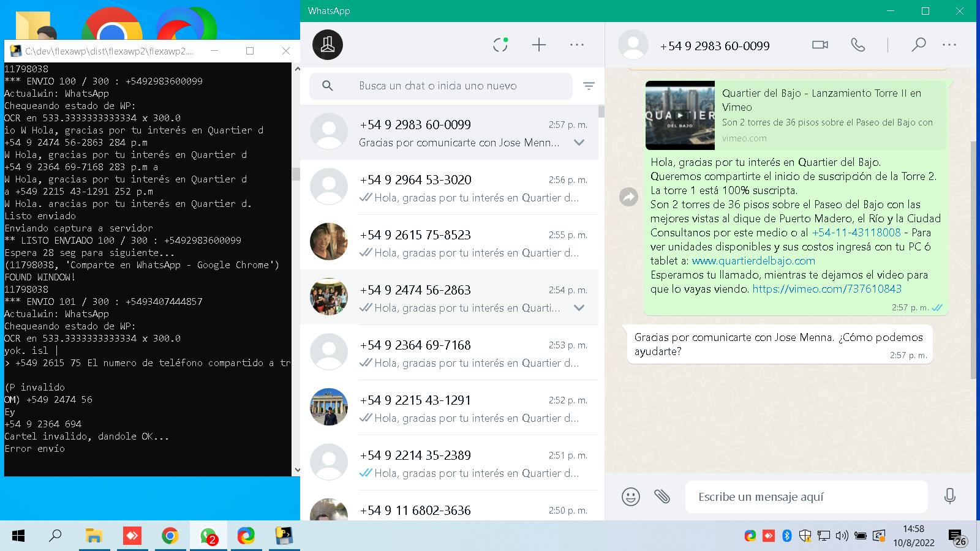The height and width of the screenshot is (551, 980).
Task: Click the conversation pane scrollbar
Action: [973, 260]
